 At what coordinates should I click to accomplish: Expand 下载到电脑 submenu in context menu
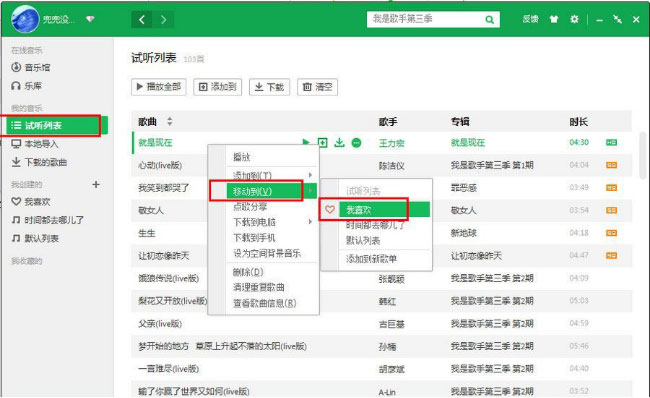pos(272,222)
